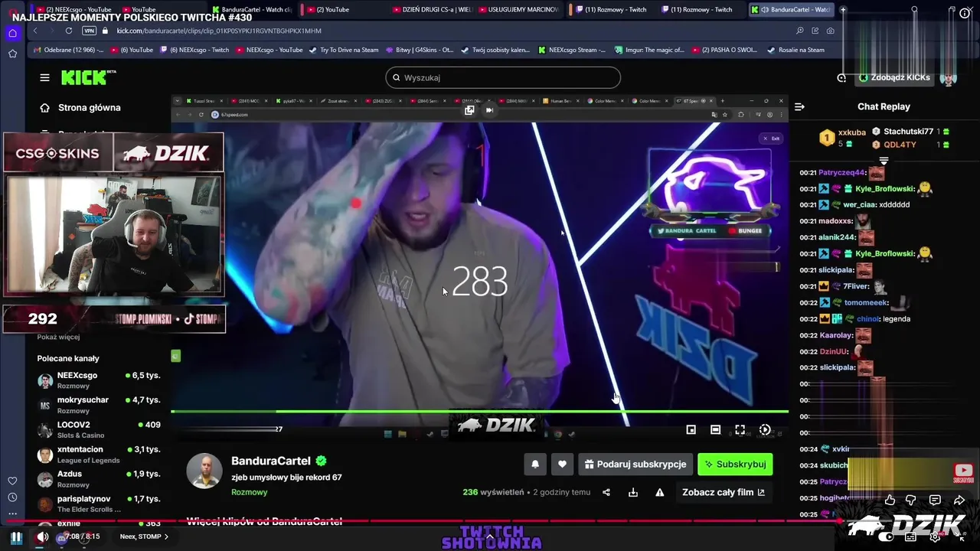Open Azdus recommended channel
980x551 pixels.
click(x=100, y=479)
